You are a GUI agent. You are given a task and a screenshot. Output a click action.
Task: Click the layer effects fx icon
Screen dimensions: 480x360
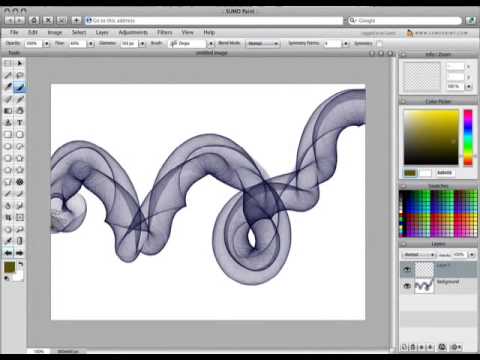pos(442,347)
